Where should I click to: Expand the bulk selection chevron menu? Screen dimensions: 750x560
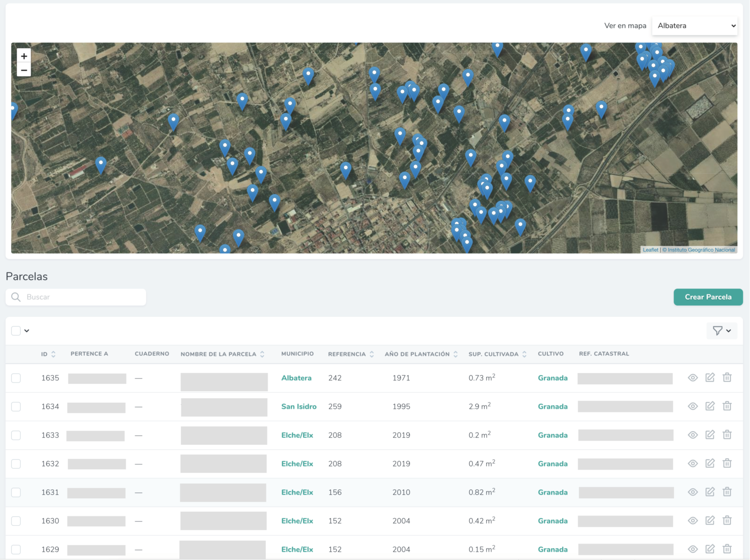(27, 330)
